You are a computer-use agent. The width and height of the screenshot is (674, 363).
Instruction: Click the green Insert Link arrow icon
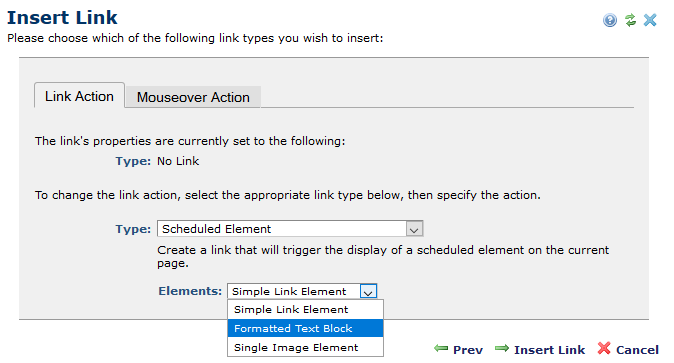(502, 348)
